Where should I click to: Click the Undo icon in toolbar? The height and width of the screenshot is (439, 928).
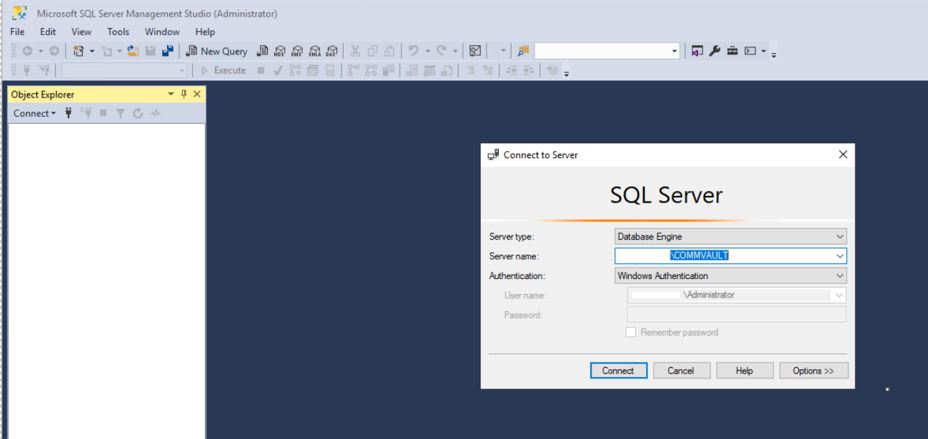click(414, 51)
